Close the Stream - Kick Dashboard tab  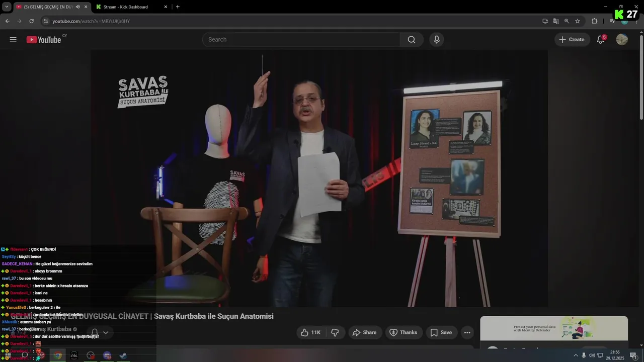tap(166, 7)
